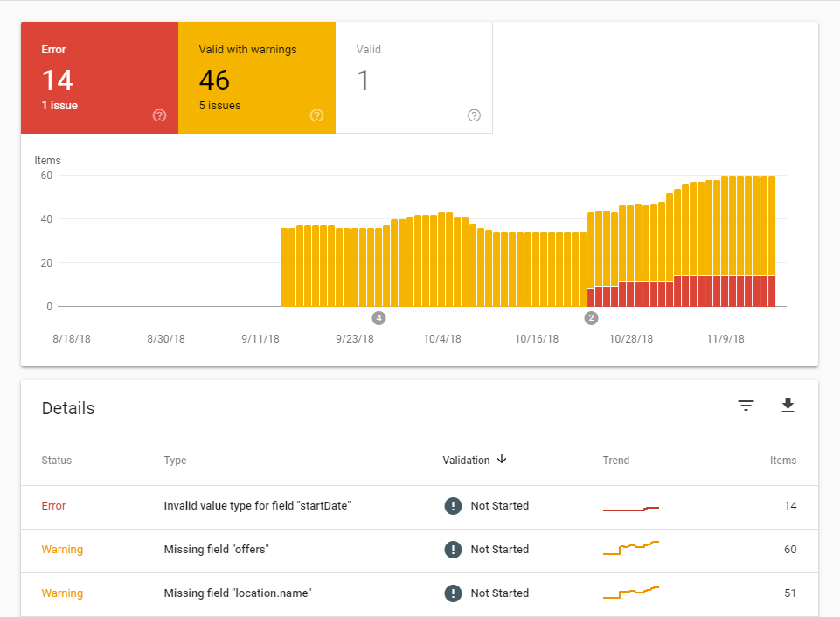840x617 pixels.
Task: Click the Not Started icon for "location.name"
Action: point(453,593)
